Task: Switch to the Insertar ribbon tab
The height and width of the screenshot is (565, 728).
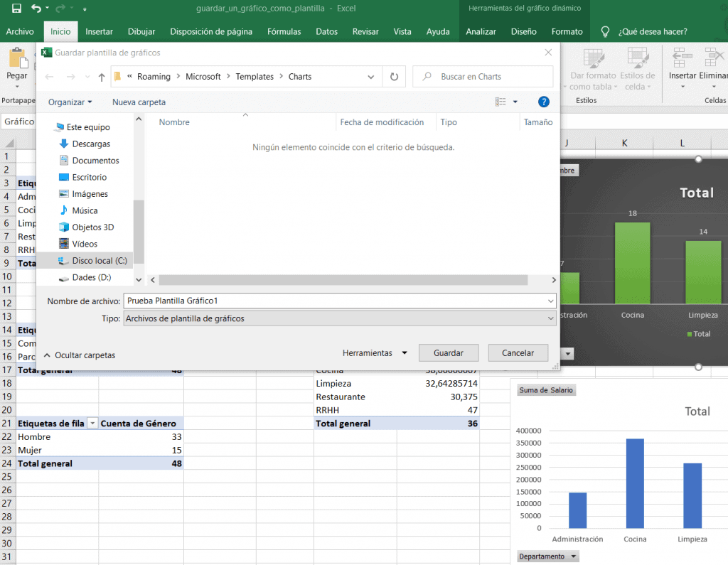Action: (99, 31)
